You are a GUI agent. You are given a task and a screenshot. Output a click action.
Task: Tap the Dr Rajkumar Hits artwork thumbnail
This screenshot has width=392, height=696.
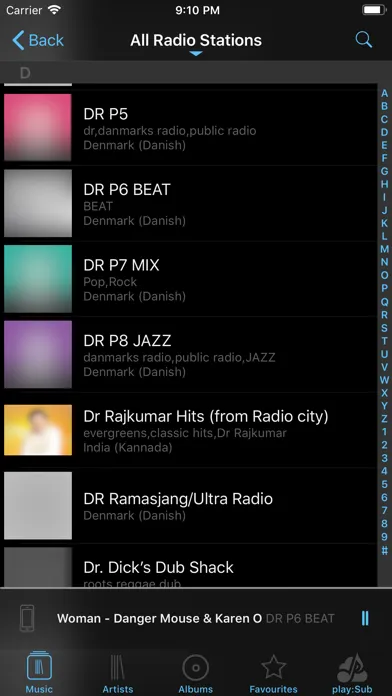click(x=38, y=430)
